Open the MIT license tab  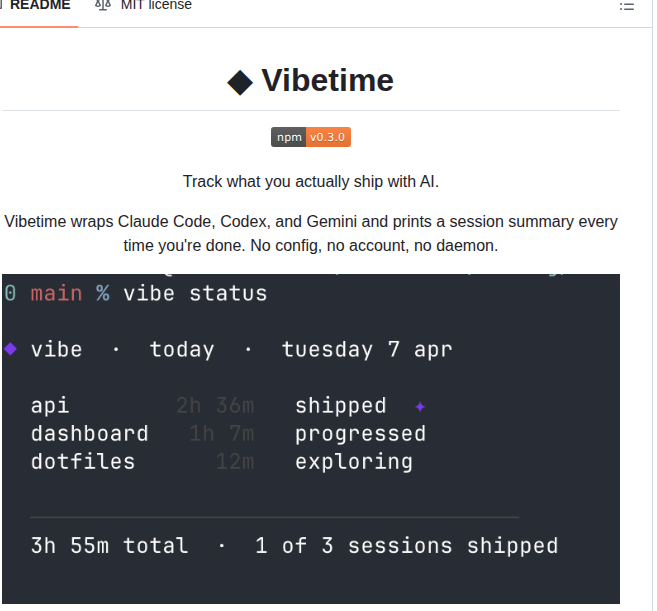click(143, 6)
